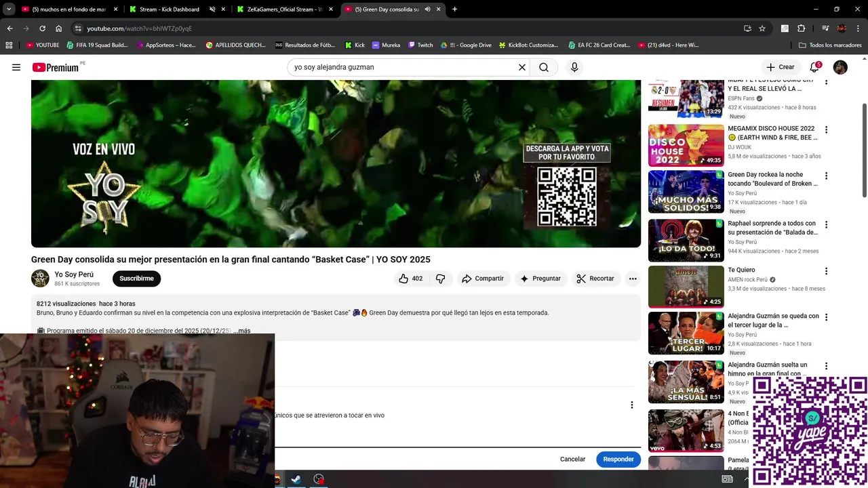Open ¡LO DA TODO! Raphael thumbnail
868x488 pixels.
click(686, 240)
